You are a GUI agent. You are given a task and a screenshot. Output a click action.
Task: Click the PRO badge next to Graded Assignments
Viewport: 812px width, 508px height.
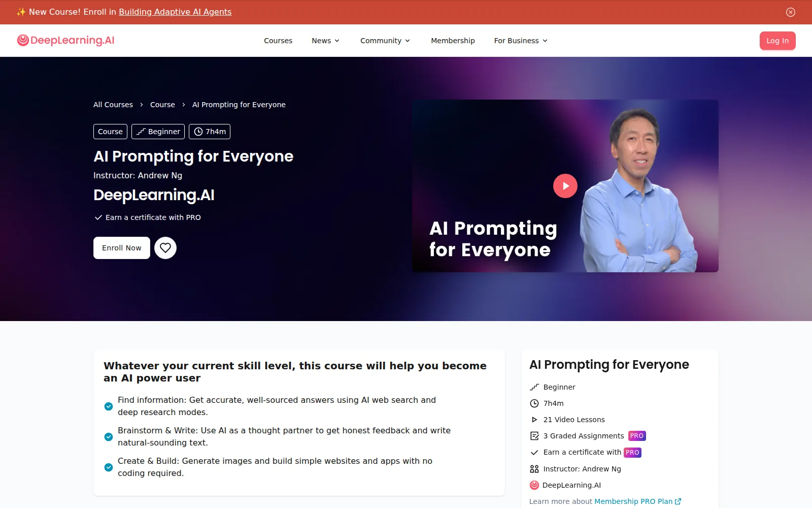[637, 436]
